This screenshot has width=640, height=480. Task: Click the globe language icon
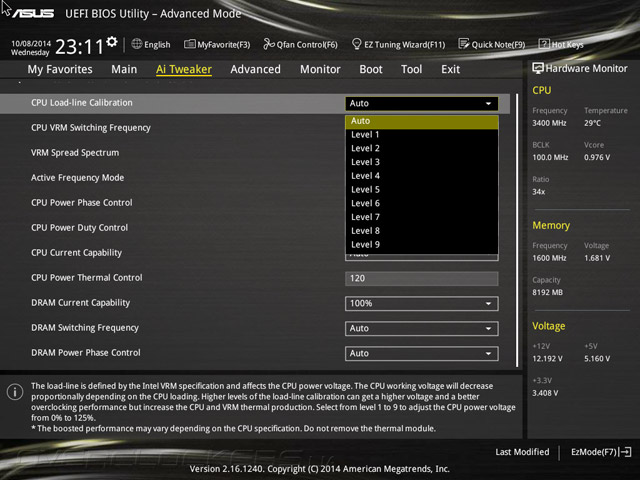point(137,44)
